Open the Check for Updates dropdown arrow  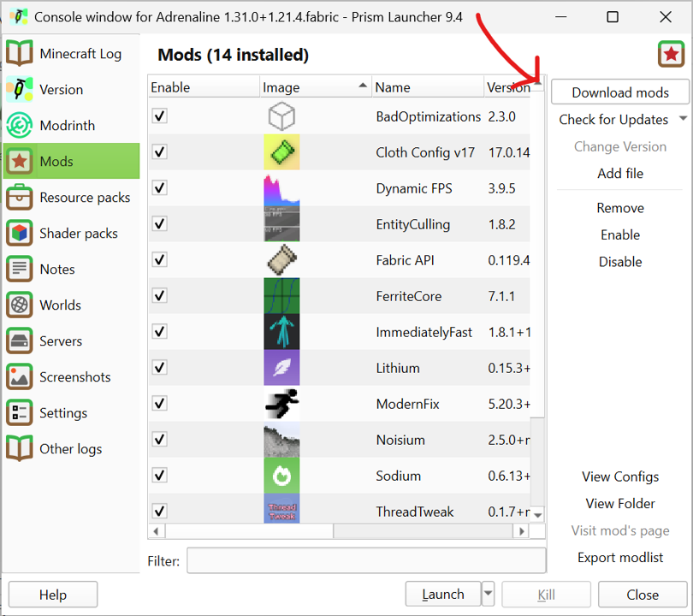683,119
